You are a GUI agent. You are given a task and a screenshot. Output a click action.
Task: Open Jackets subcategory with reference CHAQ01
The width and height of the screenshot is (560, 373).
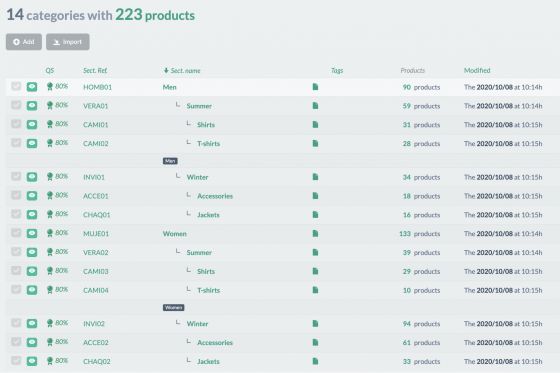208,215
